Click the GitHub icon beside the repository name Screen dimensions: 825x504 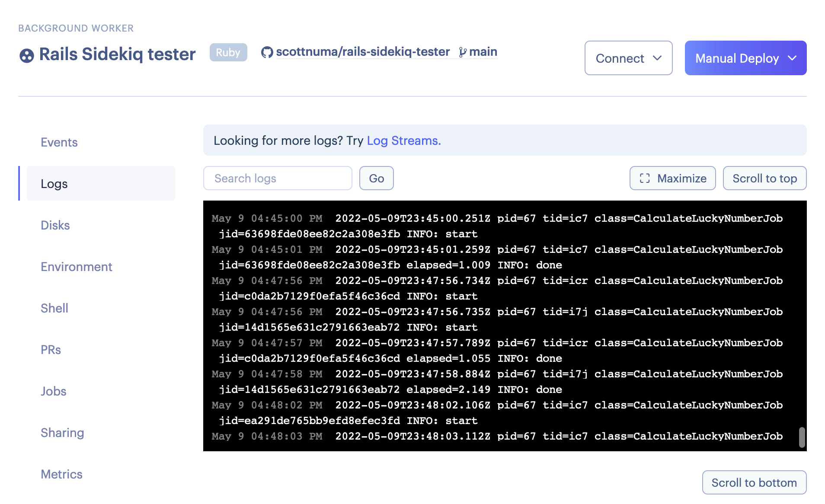pyautogui.click(x=268, y=52)
